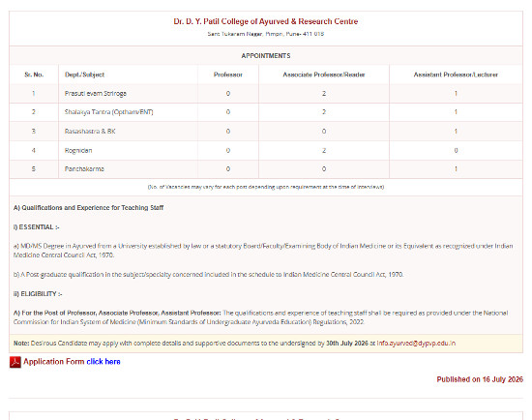Select the APPOINTMENTS table heading
The height and width of the screenshot is (420, 532).
(266, 56)
